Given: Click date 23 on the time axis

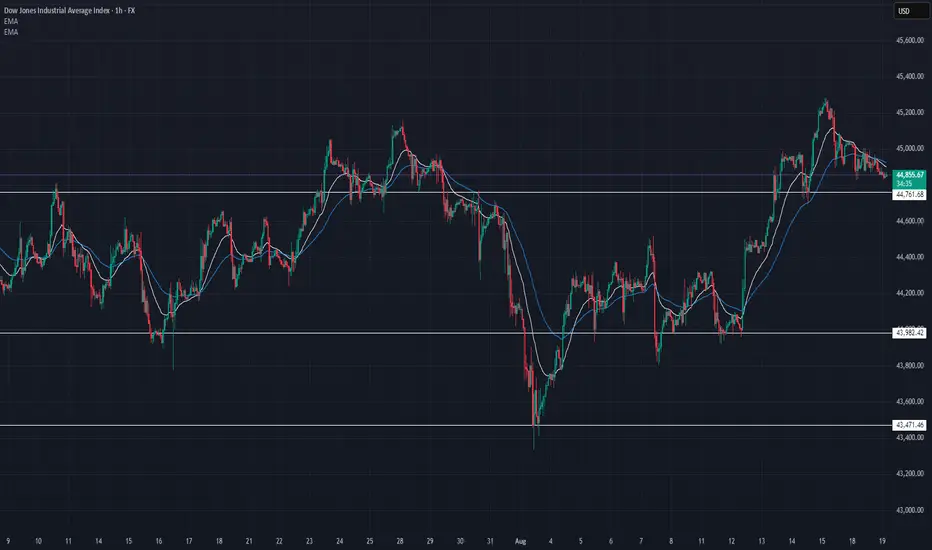Looking at the screenshot, I should [x=312, y=539].
